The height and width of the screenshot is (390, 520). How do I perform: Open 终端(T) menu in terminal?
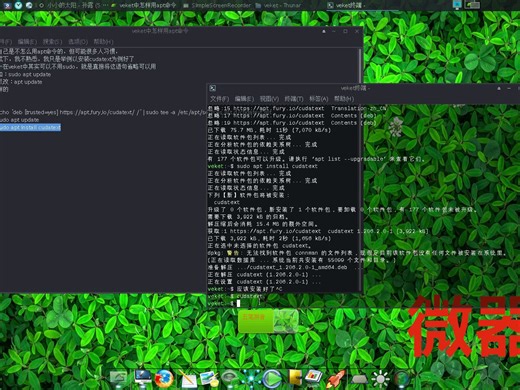point(294,99)
